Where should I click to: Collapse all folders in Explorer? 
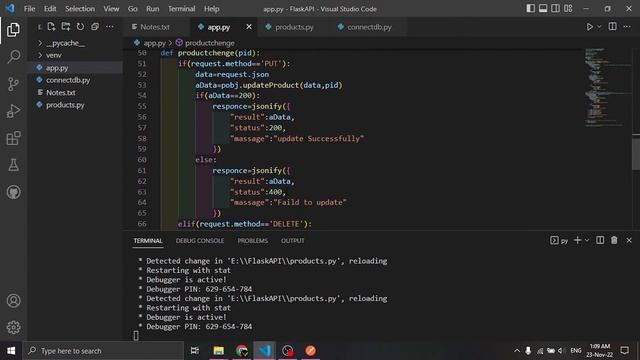pos(95,27)
